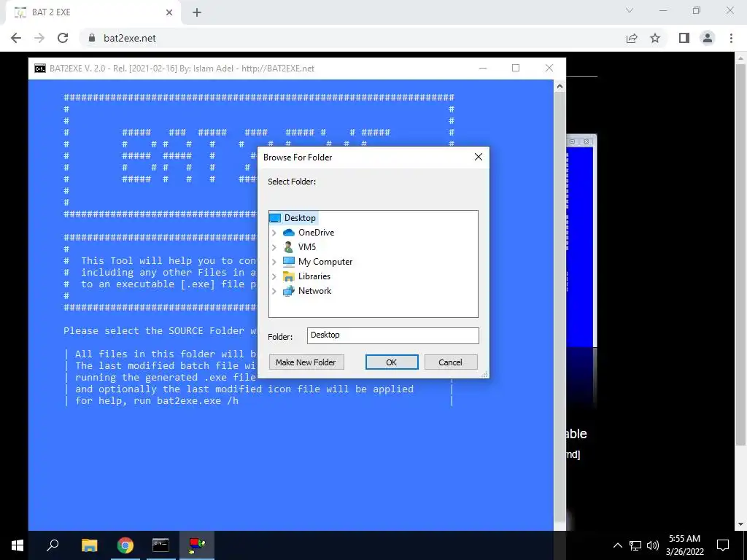Screen dimensions: 747x560
Task: Close the Browse For Folder dialog
Action: click(x=479, y=157)
